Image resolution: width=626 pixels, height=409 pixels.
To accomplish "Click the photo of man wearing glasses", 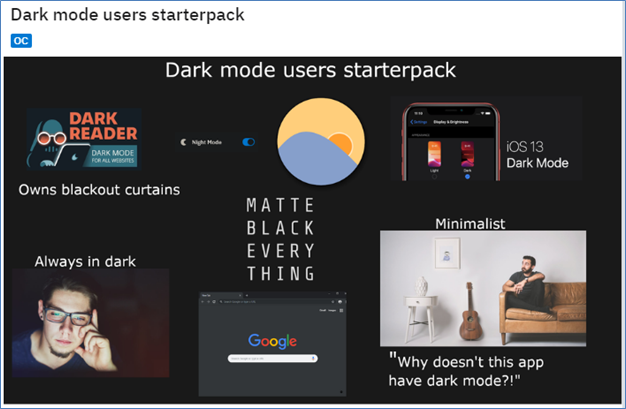I will (91, 323).
